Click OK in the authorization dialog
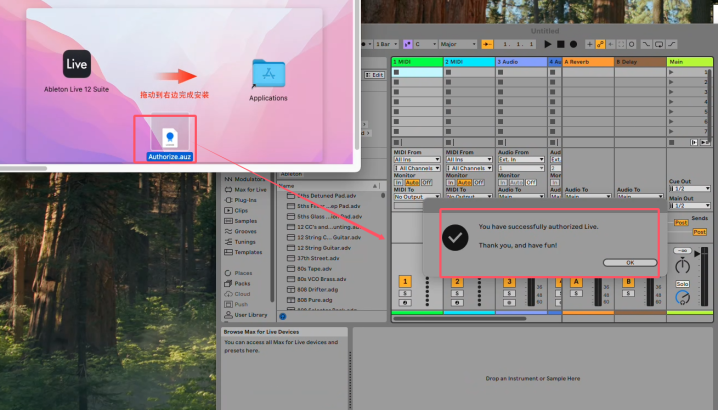This screenshot has height=410, width=718. point(630,262)
